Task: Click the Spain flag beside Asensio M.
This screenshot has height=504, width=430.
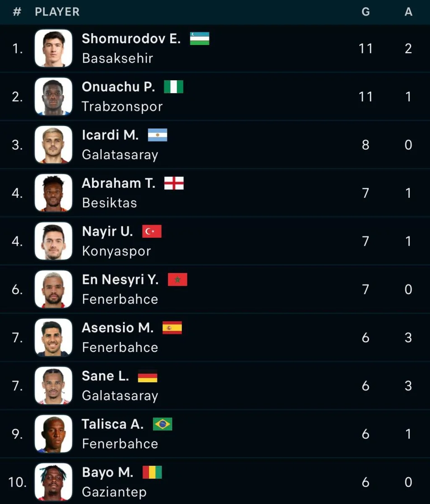Action: pos(172,328)
